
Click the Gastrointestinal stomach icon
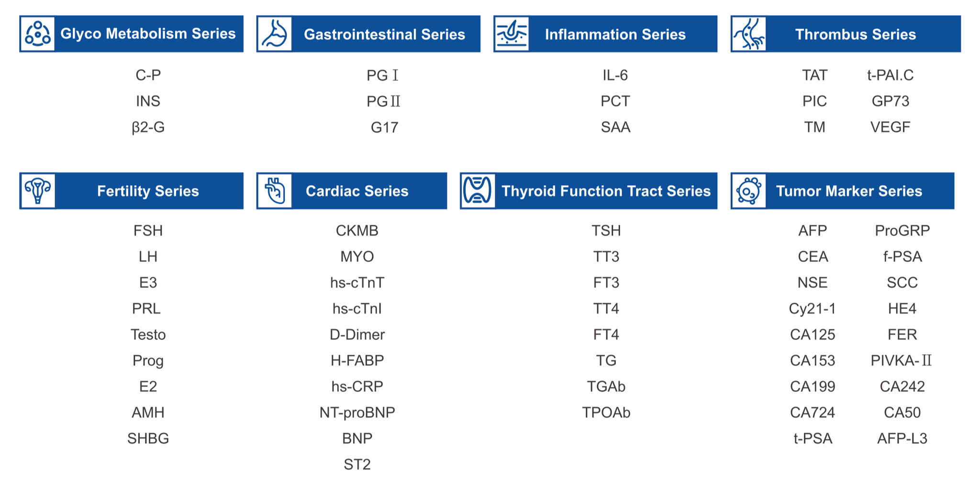[274, 34]
